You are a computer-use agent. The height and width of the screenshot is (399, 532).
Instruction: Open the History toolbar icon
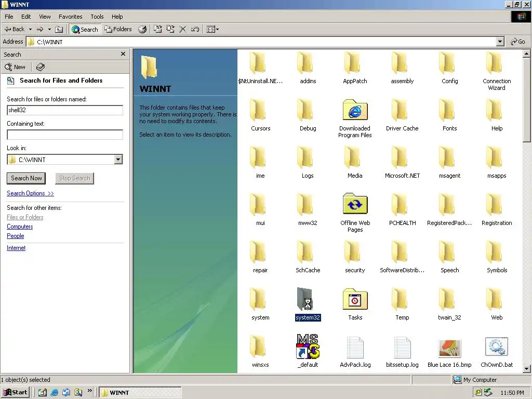coord(142,29)
